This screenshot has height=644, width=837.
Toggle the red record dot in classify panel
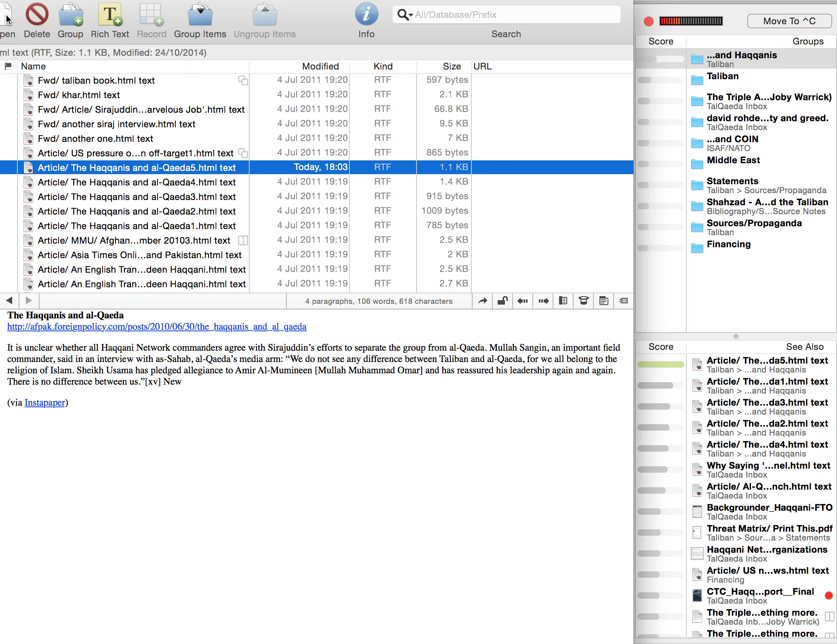point(649,21)
